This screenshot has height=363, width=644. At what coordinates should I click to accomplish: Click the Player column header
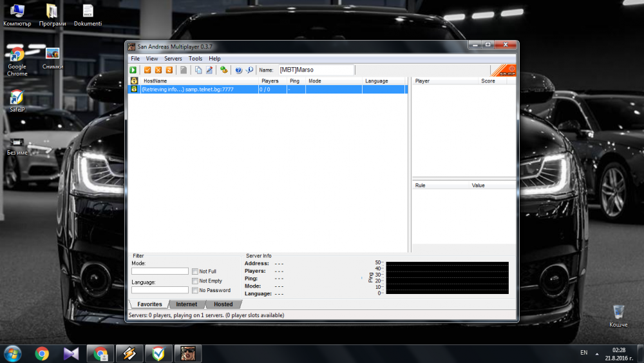point(445,81)
